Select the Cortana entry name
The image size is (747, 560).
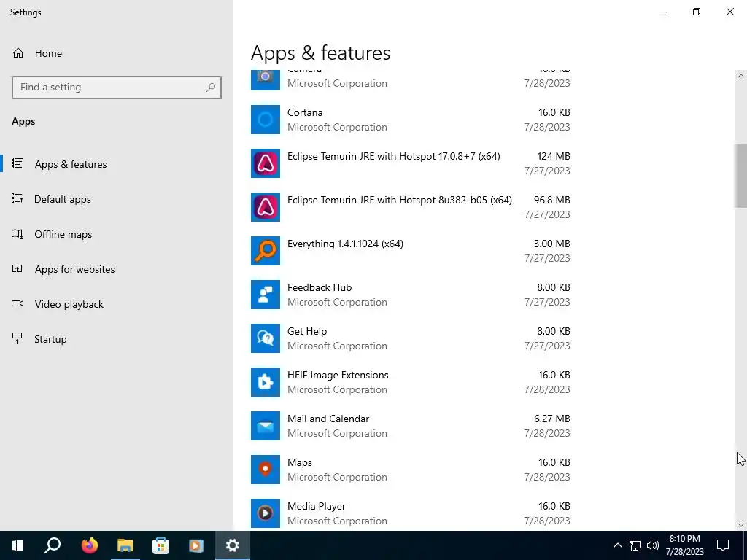(305, 112)
